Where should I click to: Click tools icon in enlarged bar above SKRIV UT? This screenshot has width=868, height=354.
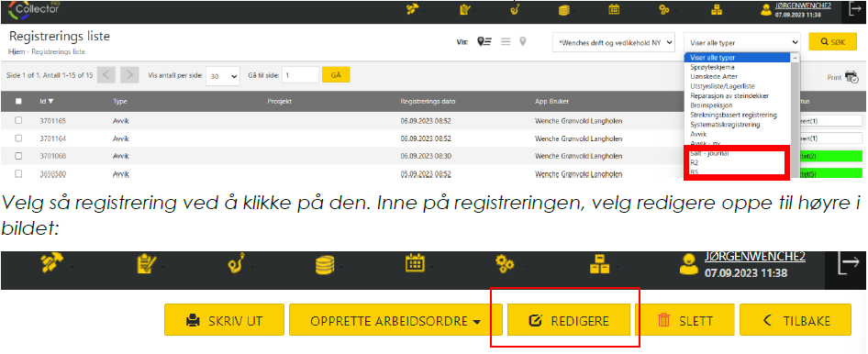click(52, 263)
